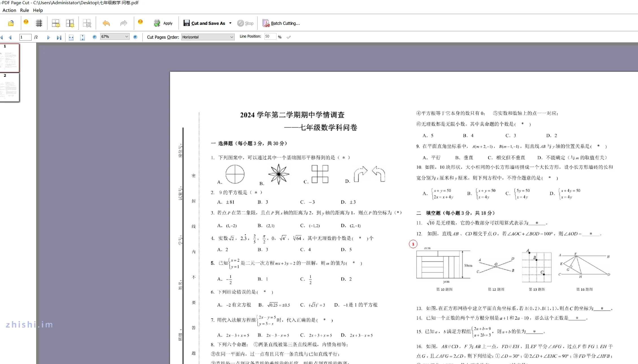Click the redo arrow icon
This screenshot has height=364, width=638.
[123, 23]
